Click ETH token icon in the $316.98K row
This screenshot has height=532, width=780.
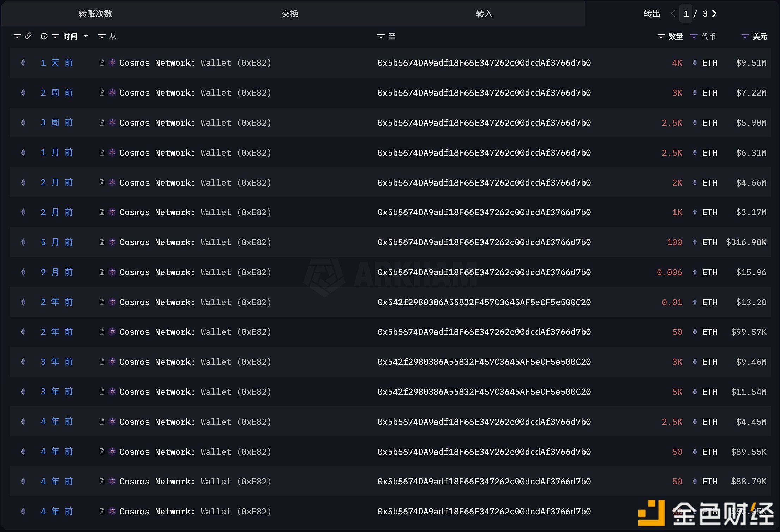click(695, 242)
